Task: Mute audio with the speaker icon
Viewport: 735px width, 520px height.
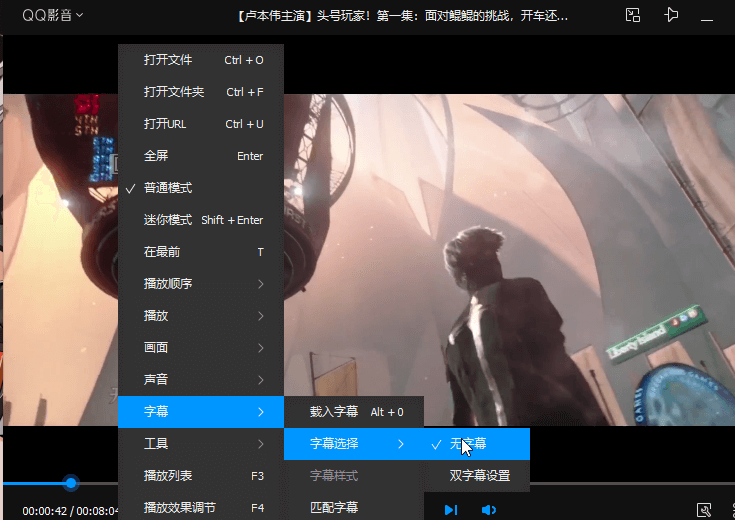Action: (x=488, y=510)
